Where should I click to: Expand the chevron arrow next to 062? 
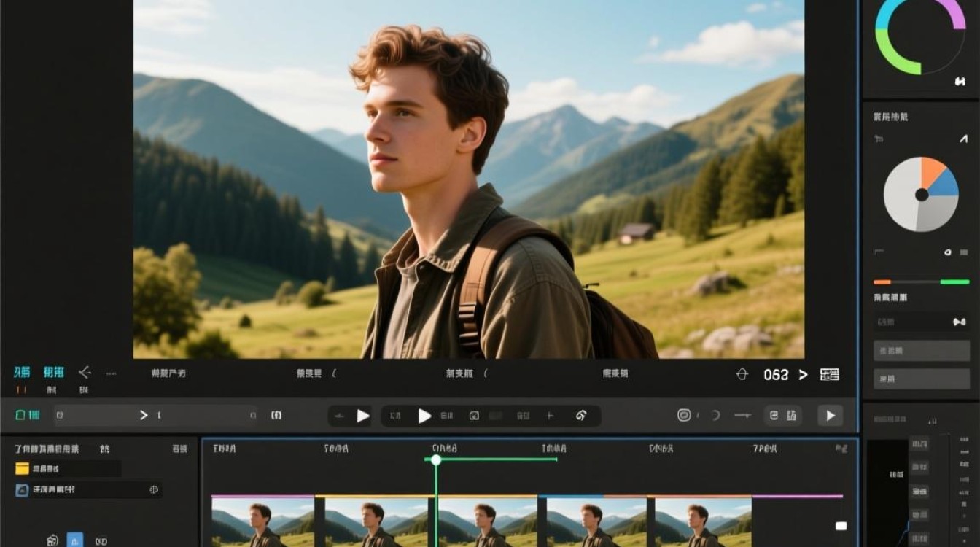(x=803, y=374)
